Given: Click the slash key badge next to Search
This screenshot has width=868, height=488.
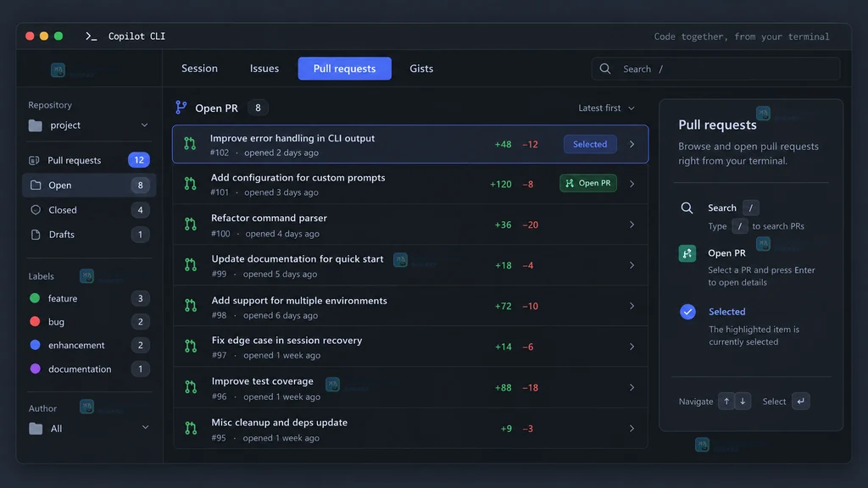Looking at the screenshot, I should pyautogui.click(x=751, y=208).
